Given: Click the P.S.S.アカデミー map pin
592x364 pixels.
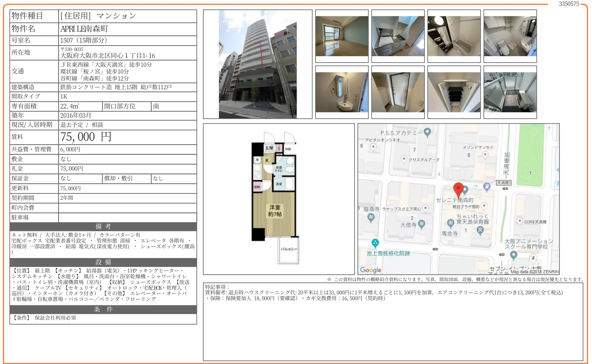Looking at the screenshot, I should click(427, 132).
